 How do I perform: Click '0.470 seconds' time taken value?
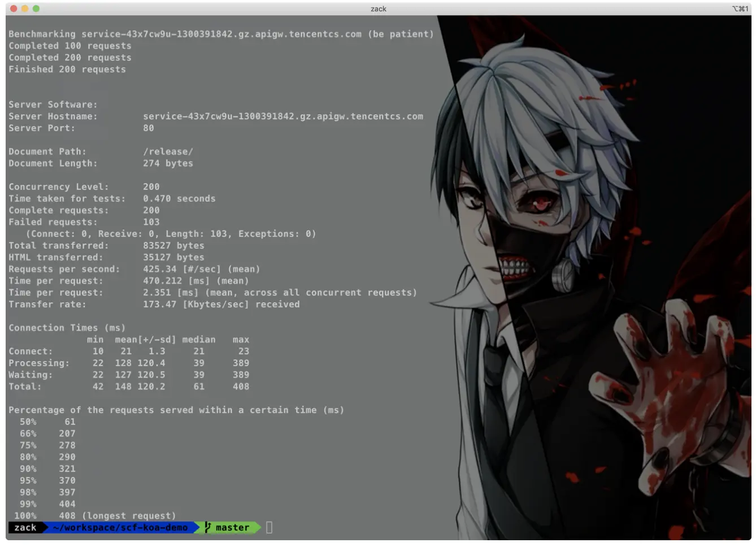pos(179,199)
